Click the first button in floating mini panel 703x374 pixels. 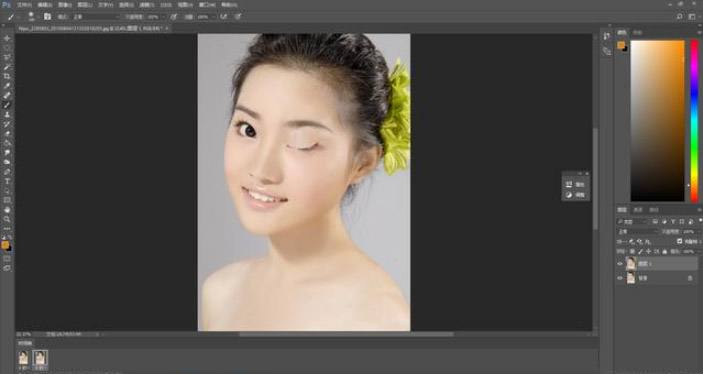(575, 184)
